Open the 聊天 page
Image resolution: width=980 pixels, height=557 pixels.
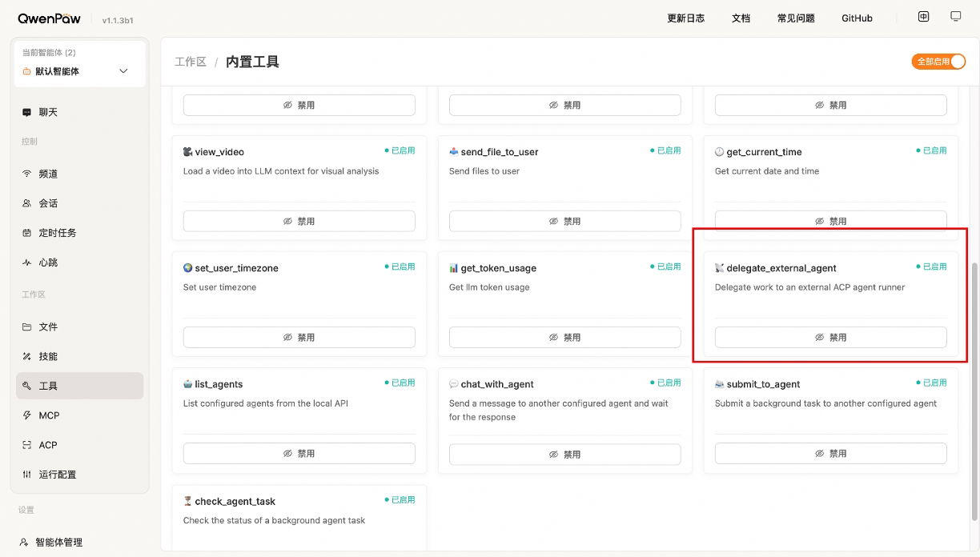[x=80, y=112]
